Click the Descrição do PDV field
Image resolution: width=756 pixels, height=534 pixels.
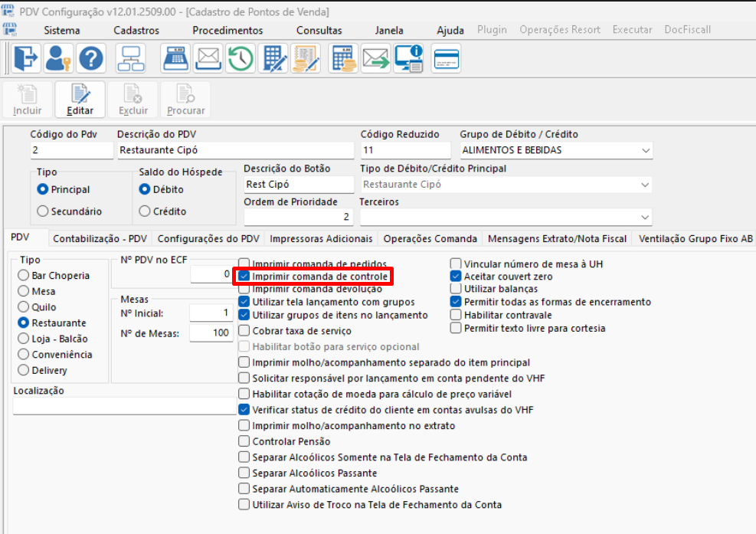tap(235, 150)
